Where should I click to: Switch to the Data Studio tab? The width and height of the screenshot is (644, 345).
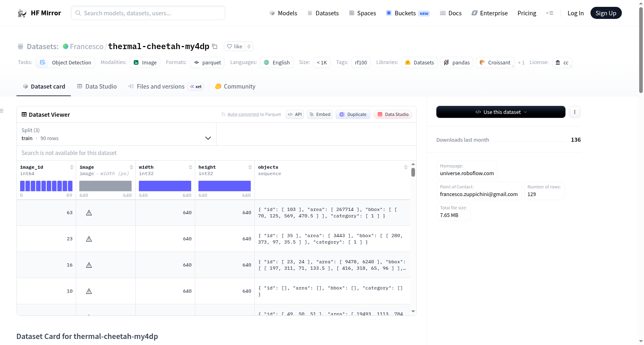[97, 87]
